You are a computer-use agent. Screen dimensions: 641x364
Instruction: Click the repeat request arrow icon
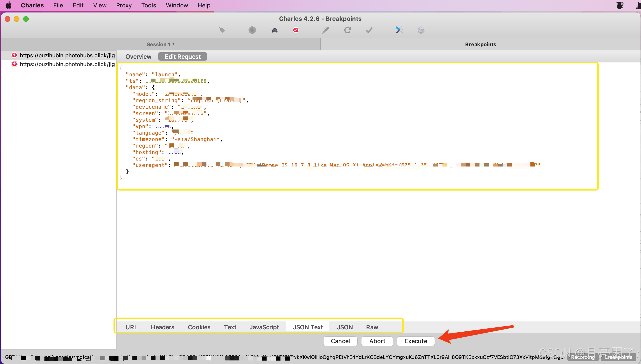click(x=347, y=30)
